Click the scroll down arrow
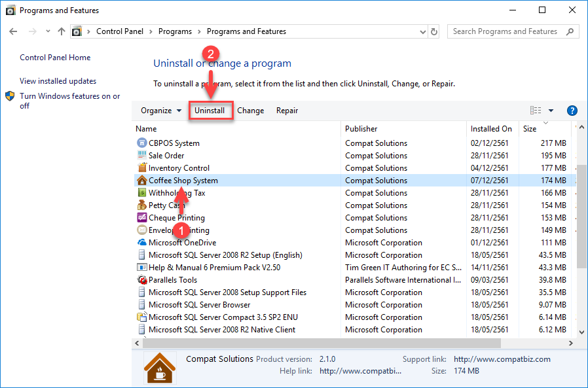588x388 pixels. [581, 332]
